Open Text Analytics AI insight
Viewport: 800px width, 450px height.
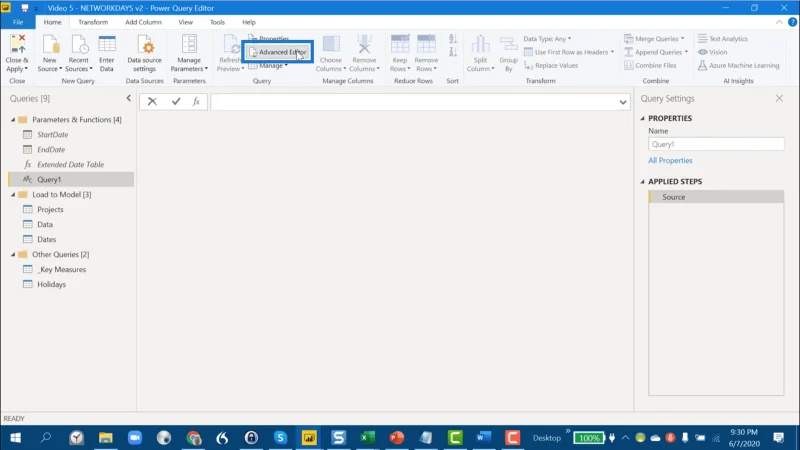coord(723,39)
